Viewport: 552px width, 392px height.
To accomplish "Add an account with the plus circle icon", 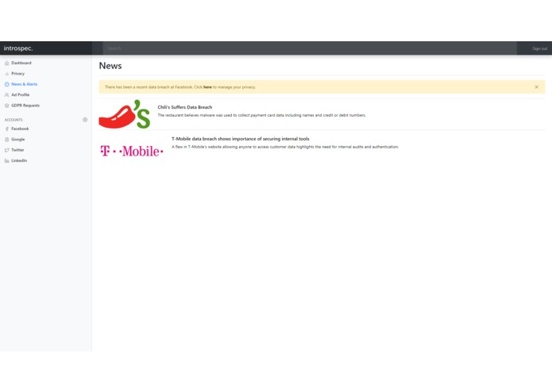I will click(x=85, y=120).
